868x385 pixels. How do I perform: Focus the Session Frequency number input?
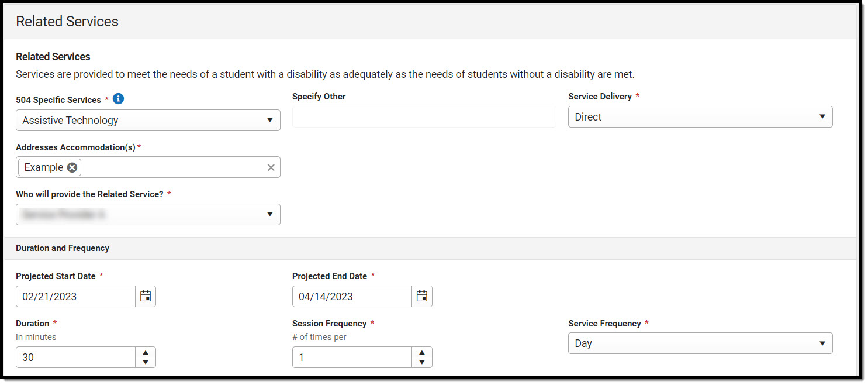352,357
